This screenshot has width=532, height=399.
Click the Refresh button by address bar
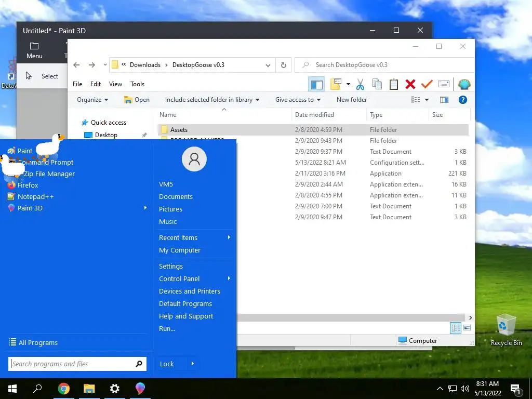click(284, 65)
